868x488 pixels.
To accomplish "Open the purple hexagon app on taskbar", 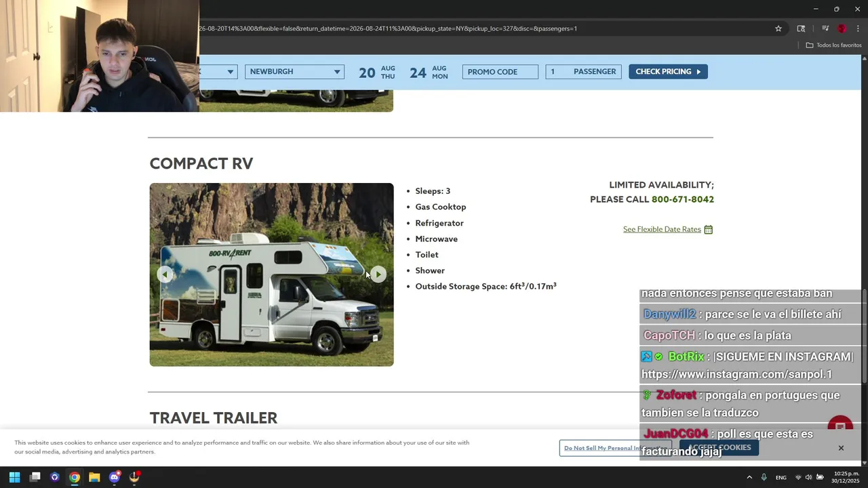I will click(x=55, y=477).
